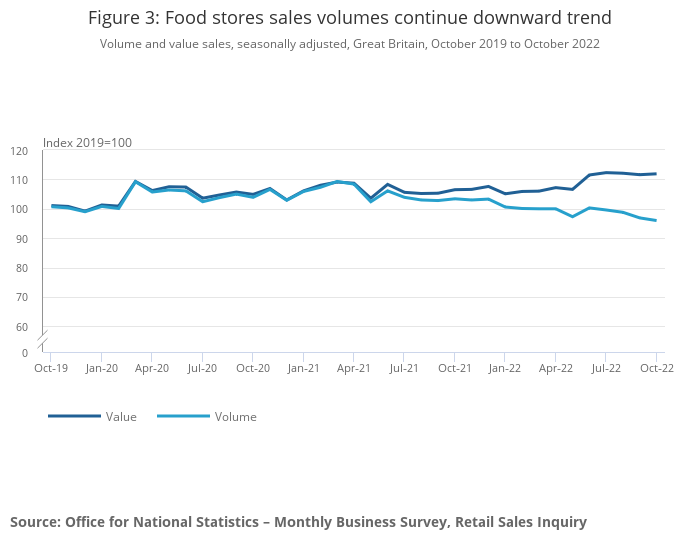Click the chart subtitle about seasonally adjusted sales
This screenshot has height=549, width=700.
349,44
